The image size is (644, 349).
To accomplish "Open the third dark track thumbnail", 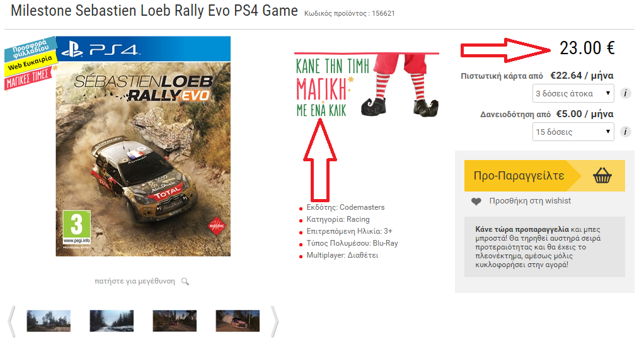I will [175, 321].
